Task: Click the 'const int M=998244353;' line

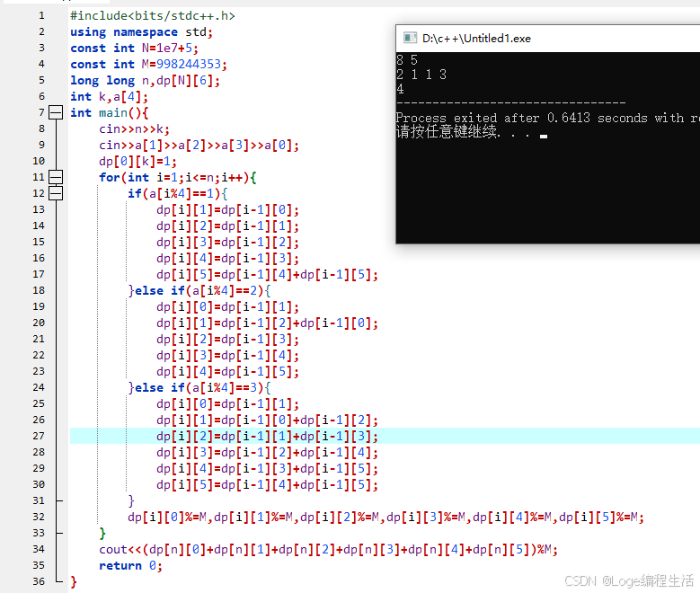Action: coord(148,65)
